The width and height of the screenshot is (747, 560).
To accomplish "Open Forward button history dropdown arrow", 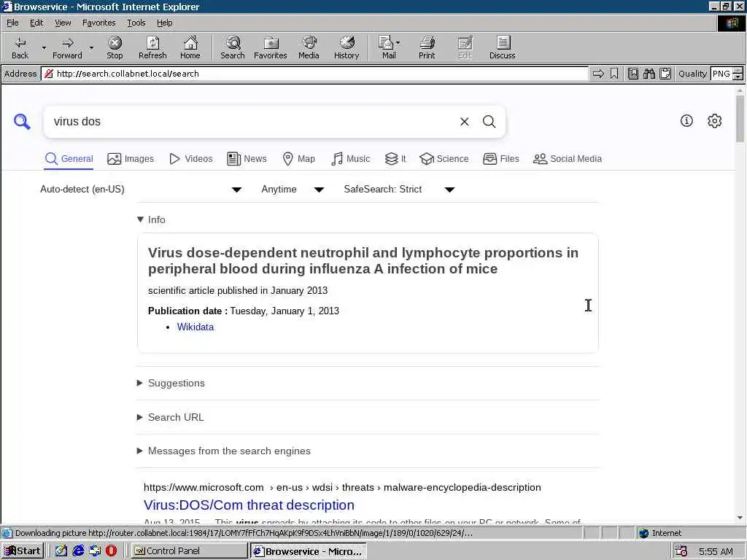I will [x=91, y=47].
